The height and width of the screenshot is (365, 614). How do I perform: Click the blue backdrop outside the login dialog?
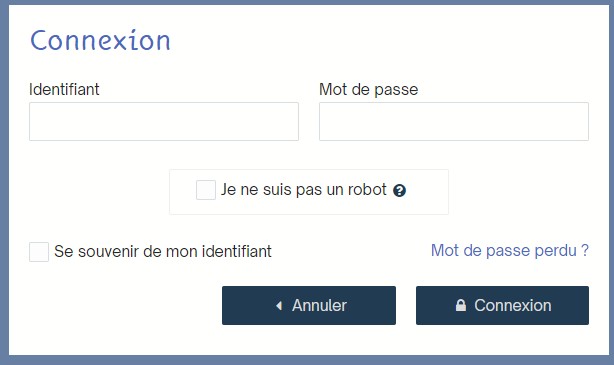tap(4, 182)
